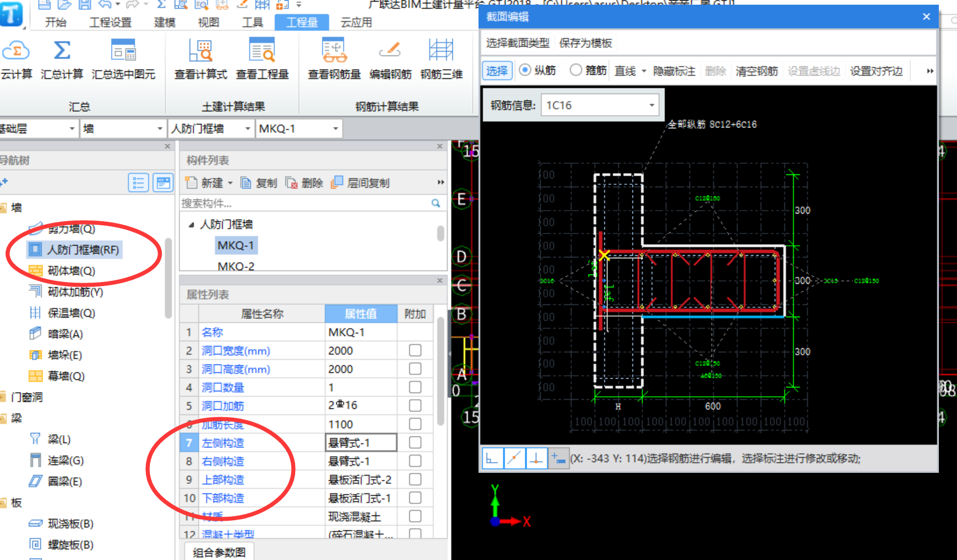This screenshot has width=957, height=560.
Task: Toggle line snap icon in section editor
Action: tap(514, 458)
